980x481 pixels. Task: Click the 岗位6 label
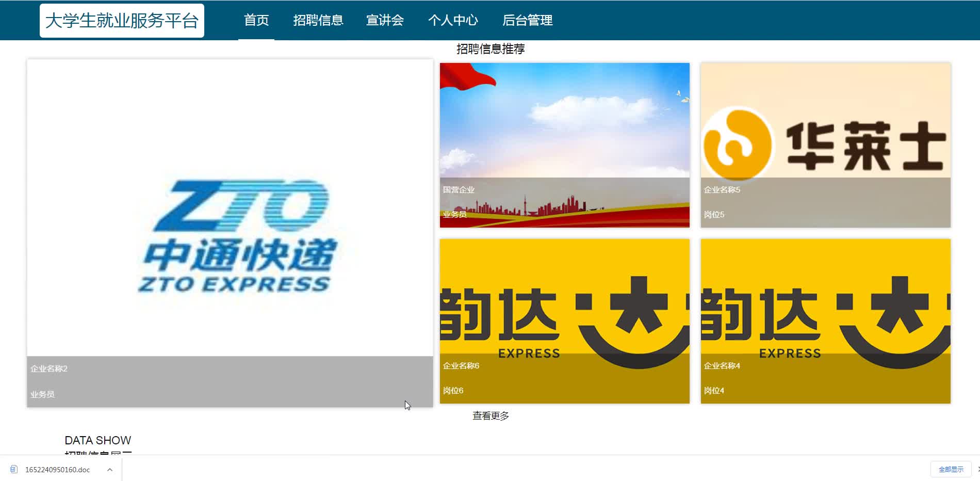453,390
